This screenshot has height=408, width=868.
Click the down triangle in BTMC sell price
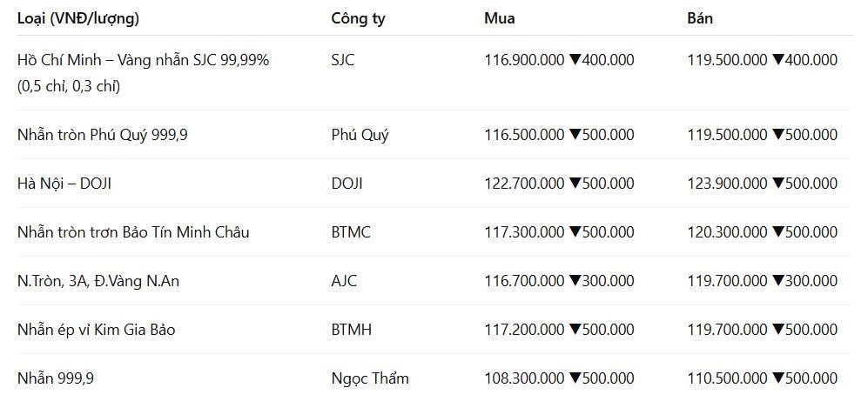[777, 232]
